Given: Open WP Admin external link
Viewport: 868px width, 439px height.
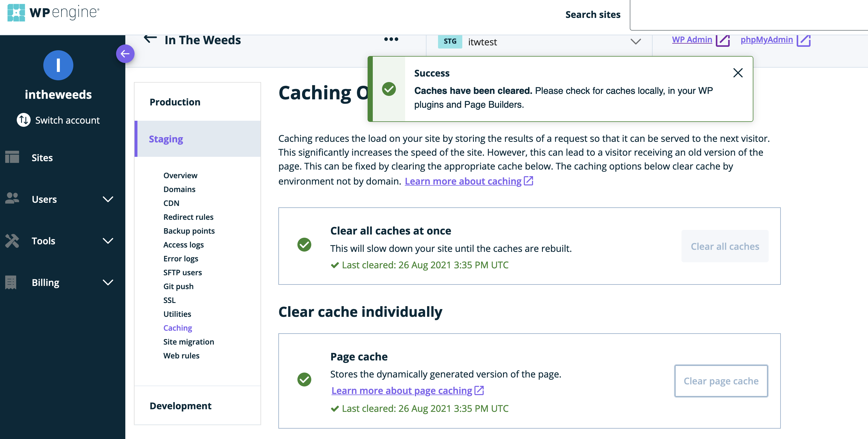Looking at the screenshot, I should click(692, 40).
